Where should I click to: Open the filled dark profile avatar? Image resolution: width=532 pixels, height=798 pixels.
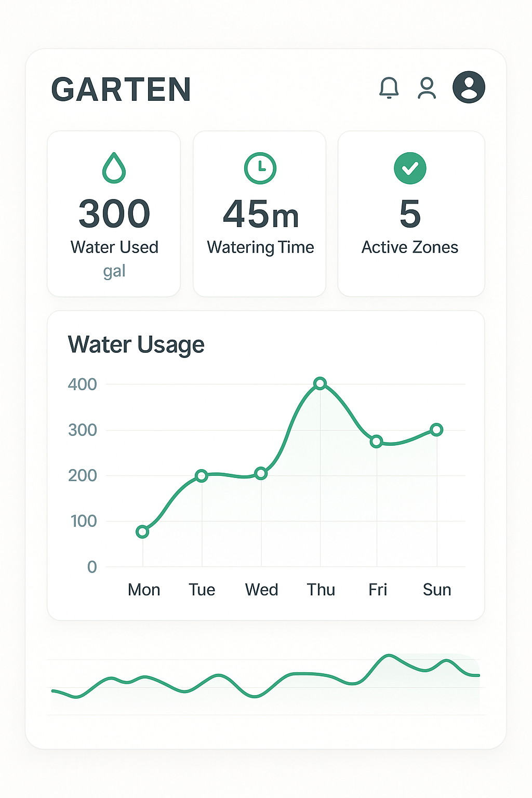click(x=469, y=87)
